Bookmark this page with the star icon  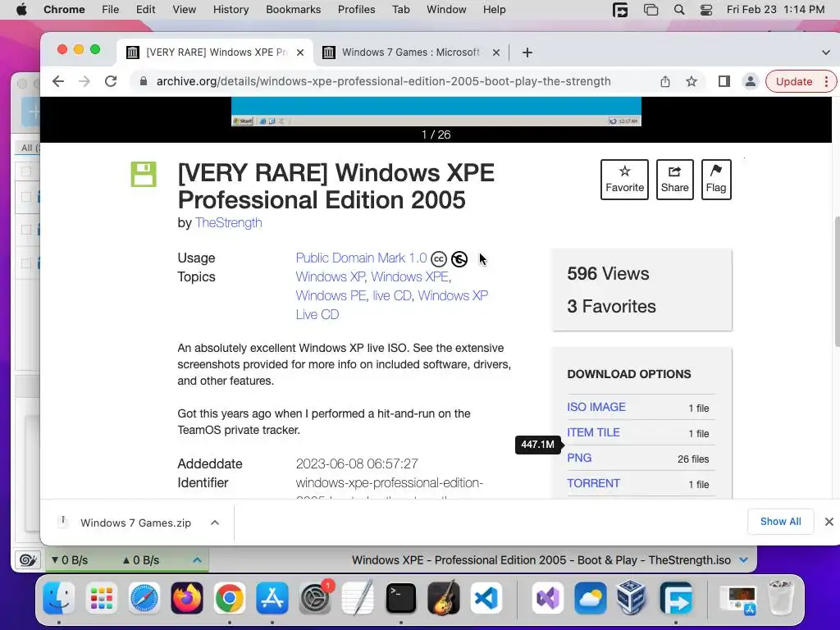coord(692,81)
